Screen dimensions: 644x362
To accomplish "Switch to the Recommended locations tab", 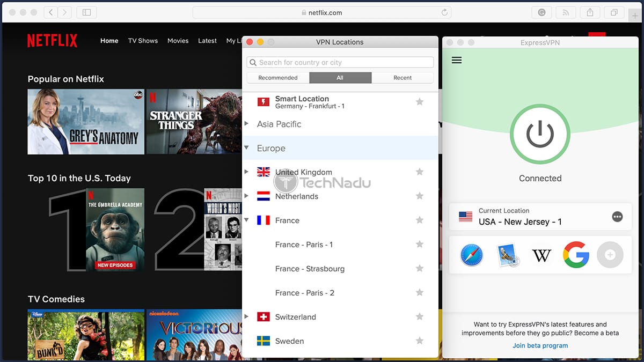I will [278, 78].
